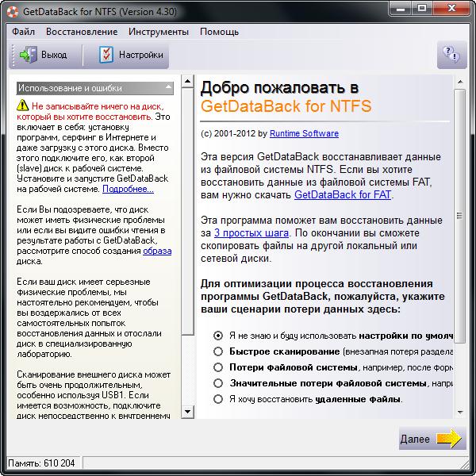Open the Файл menu

(x=23, y=32)
